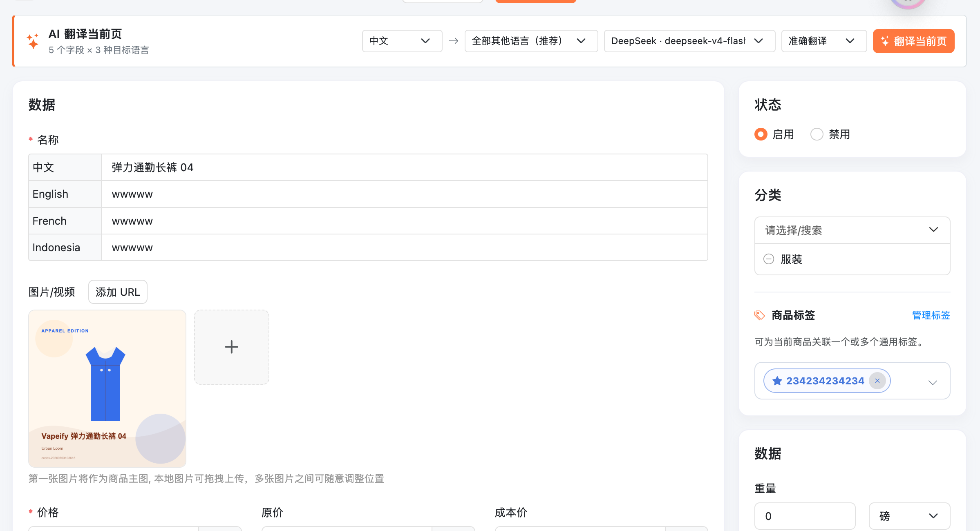Add a new image with the plus tile
This screenshot has height=531, width=980.
232,347
